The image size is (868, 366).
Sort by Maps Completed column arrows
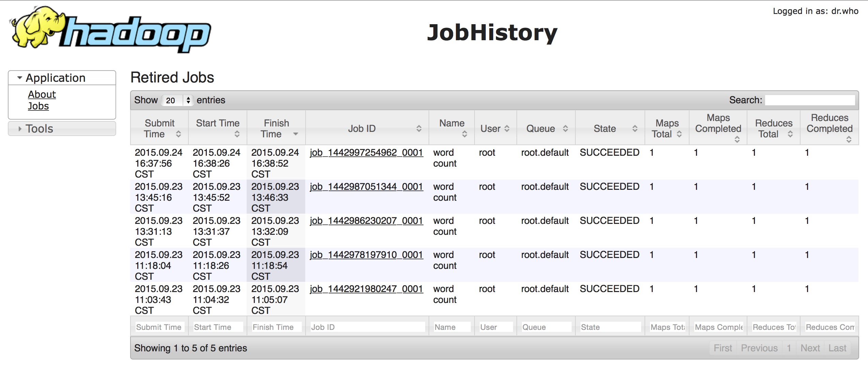pos(737,139)
